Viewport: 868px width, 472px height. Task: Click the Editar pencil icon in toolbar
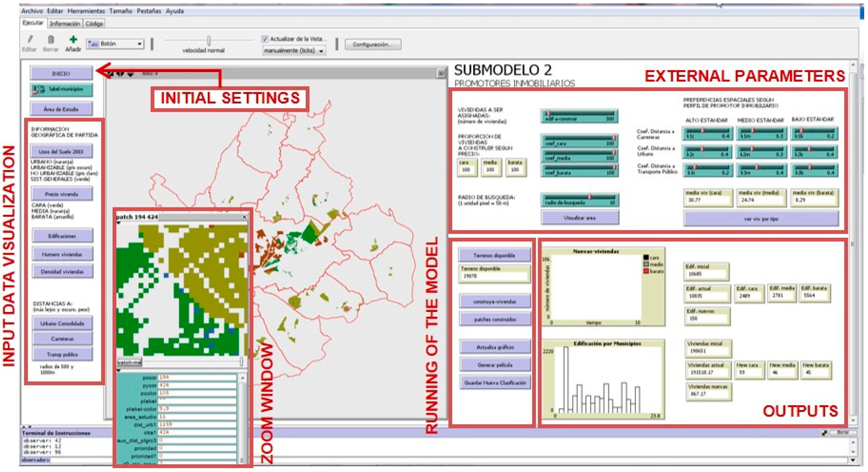tap(30, 39)
